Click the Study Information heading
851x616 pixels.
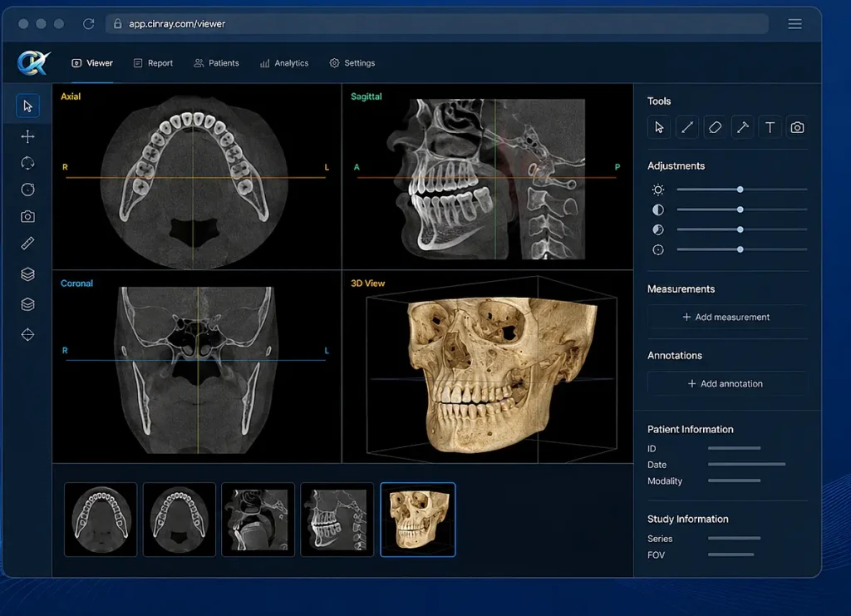click(x=687, y=520)
